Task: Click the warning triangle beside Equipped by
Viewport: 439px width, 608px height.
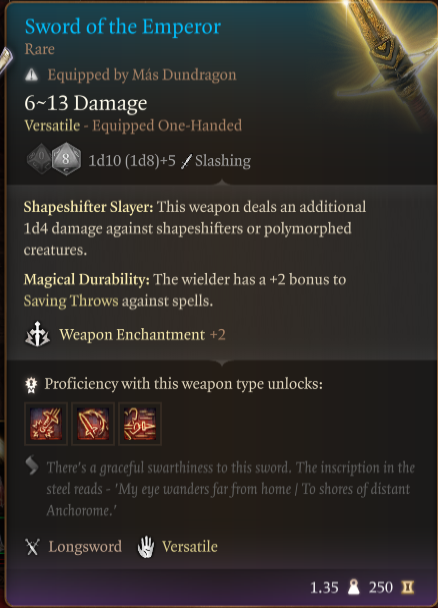Action: 31,74
